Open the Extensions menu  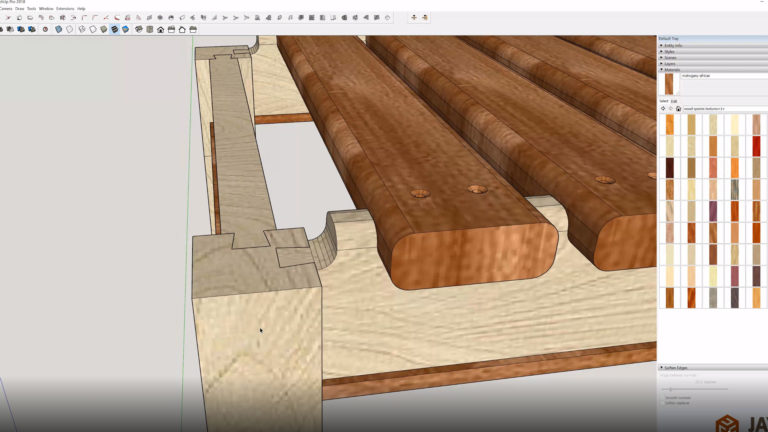[x=65, y=9]
